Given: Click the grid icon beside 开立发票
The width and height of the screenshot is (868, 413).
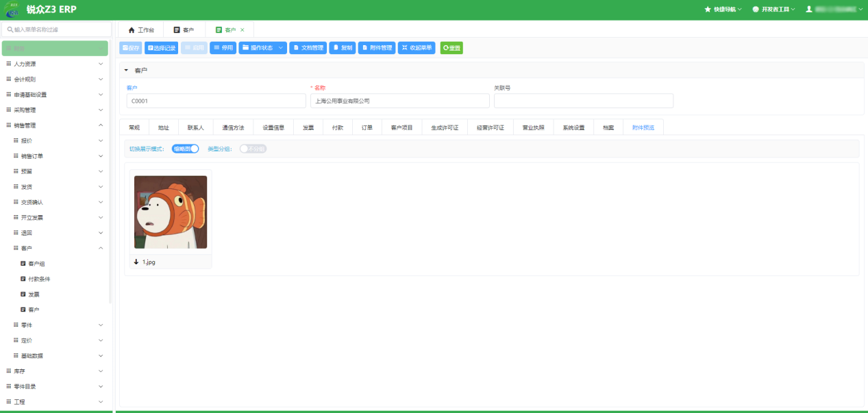Looking at the screenshot, I should [x=16, y=218].
